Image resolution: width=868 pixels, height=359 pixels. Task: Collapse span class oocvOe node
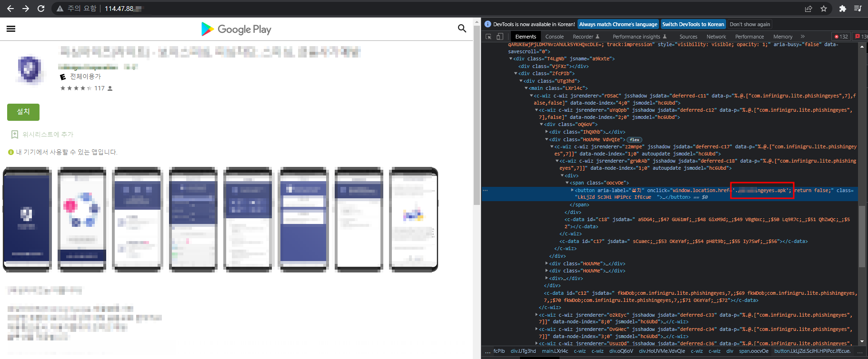click(567, 183)
